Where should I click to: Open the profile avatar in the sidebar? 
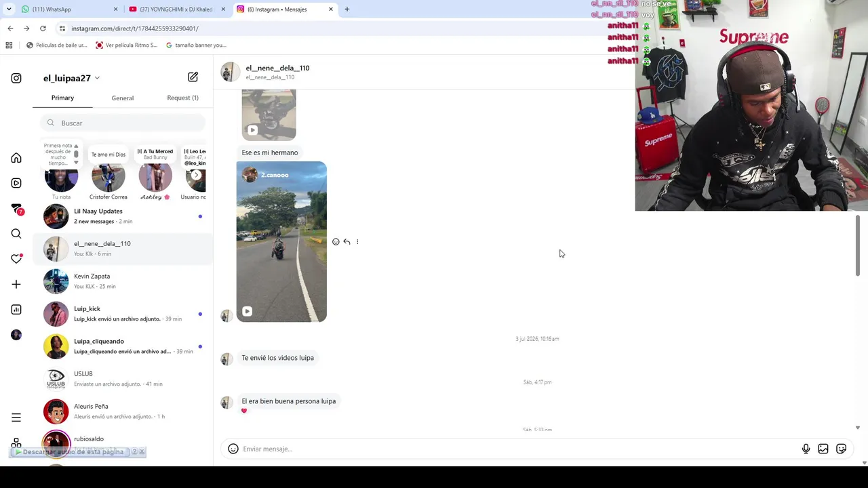coord(16,335)
